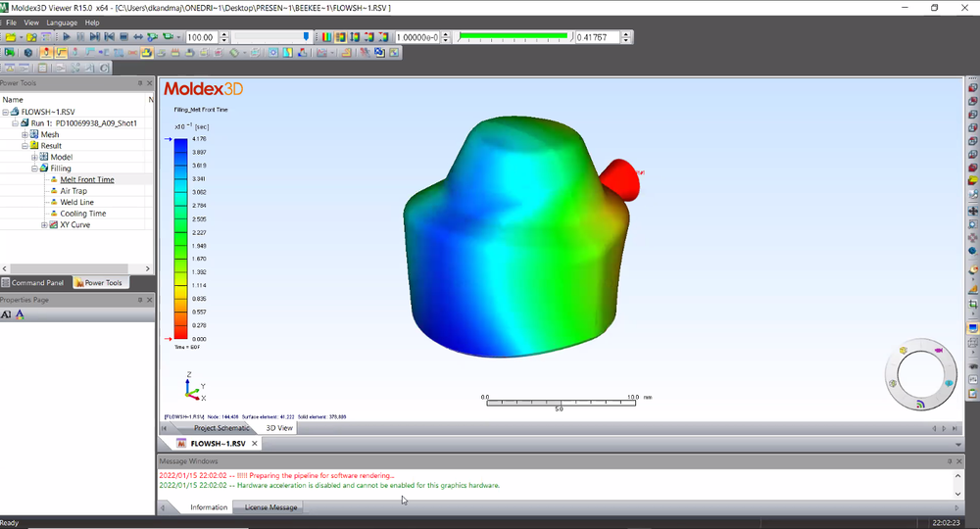The image size is (980, 529).
Task: Increase the 100.00 value with up stepper
Action: coord(224,34)
